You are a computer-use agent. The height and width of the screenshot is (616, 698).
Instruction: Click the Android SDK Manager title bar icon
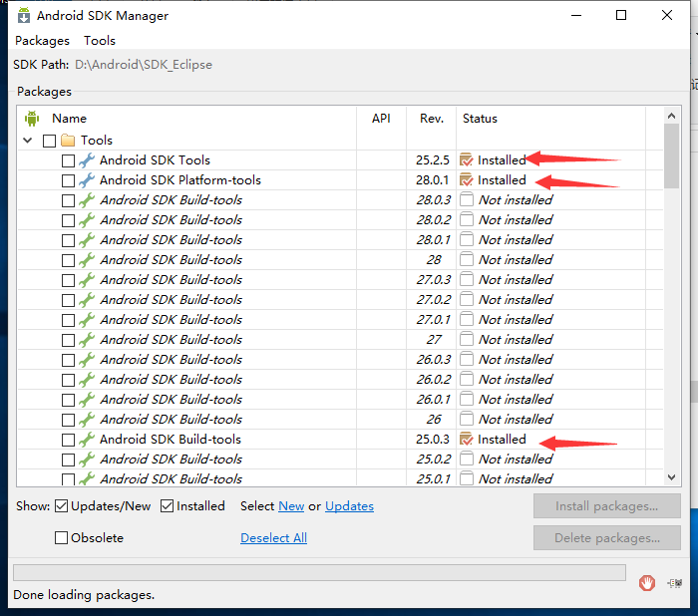pos(24,15)
